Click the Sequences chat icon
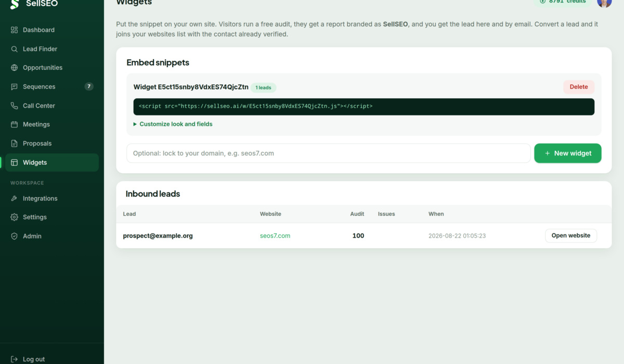 click(15, 87)
